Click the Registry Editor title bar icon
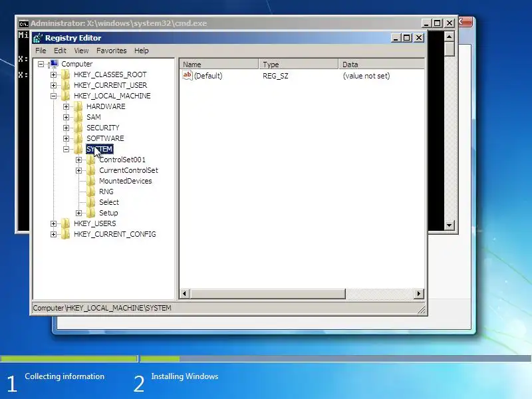 point(38,38)
